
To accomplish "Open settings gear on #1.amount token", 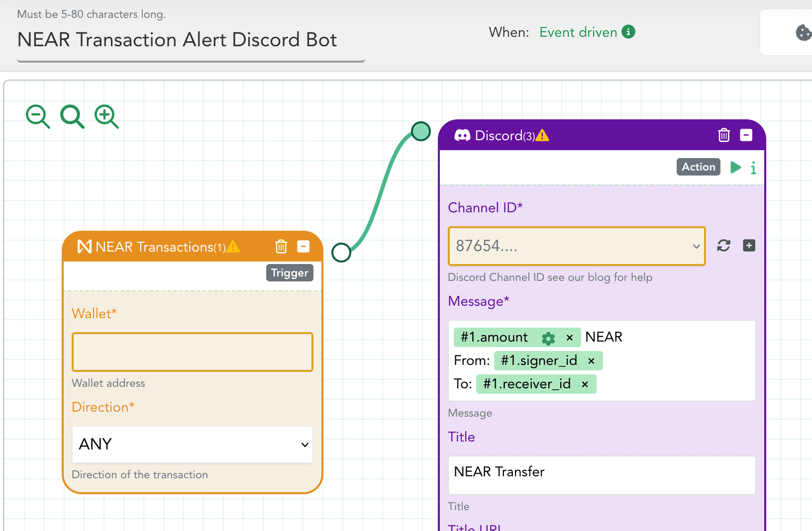I will [x=548, y=338].
